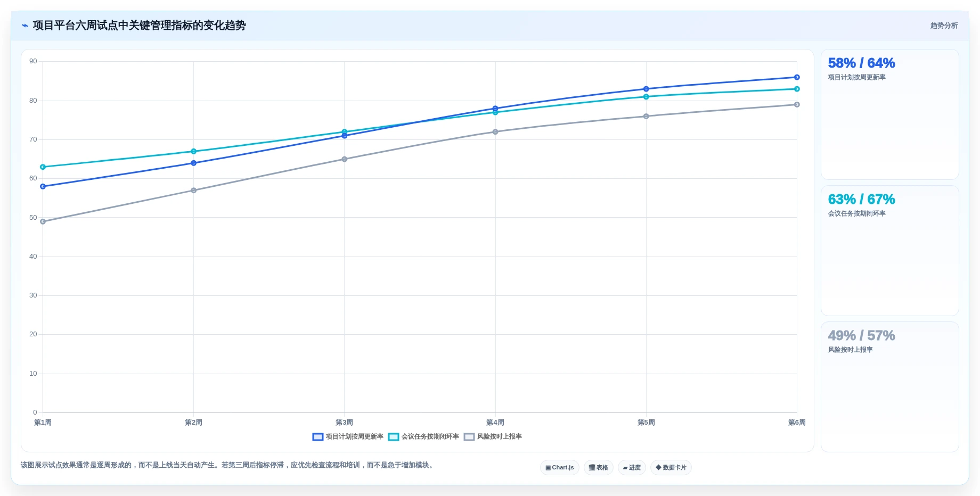The image size is (980, 496).
Task: Click the blue legend swatch for 项目计划按周更新率
Action: tap(318, 437)
